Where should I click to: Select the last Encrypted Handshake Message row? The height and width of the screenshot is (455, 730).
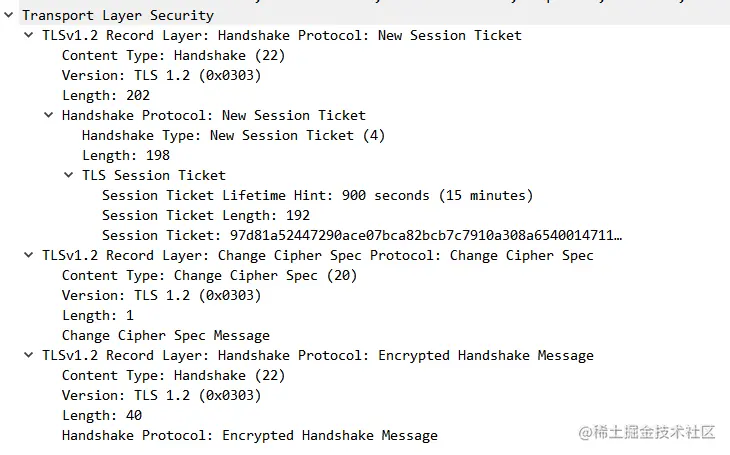click(x=249, y=435)
